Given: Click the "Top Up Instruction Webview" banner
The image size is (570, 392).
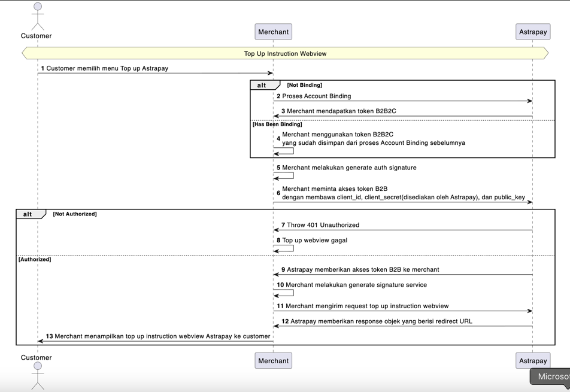Looking at the screenshot, I should click(285, 53).
